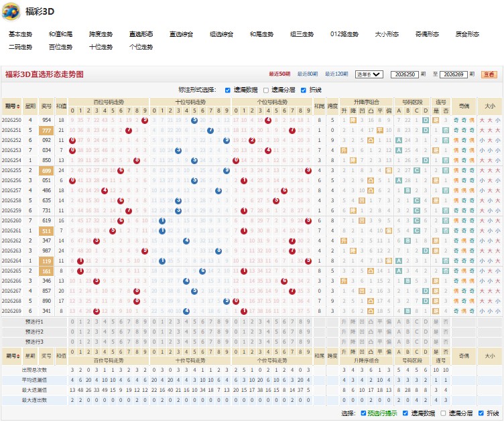Click blue ball 9 in row 2026252

pos(227,141)
